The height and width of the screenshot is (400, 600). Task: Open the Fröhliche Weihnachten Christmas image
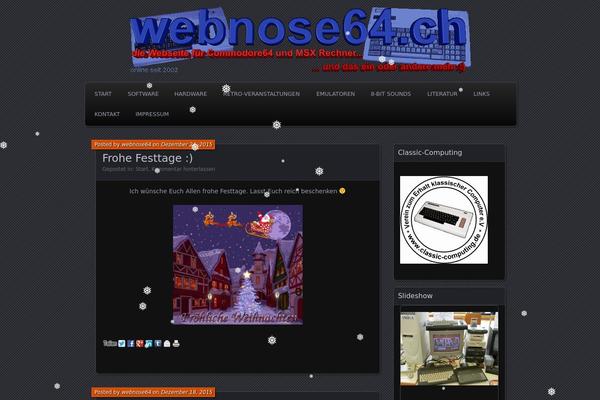click(x=238, y=264)
